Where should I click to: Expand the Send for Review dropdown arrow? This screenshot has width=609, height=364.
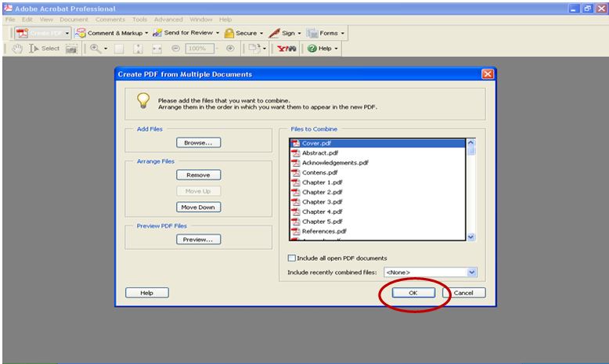[x=218, y=33]
